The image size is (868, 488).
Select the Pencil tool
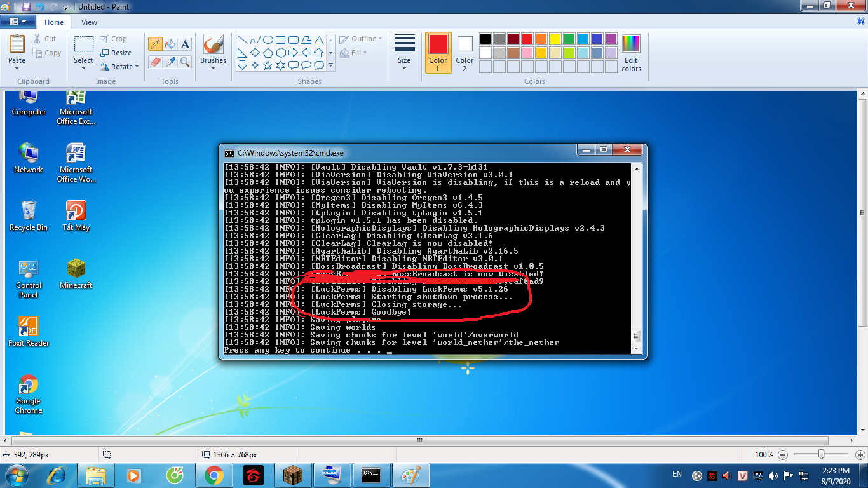coord(155,44)
